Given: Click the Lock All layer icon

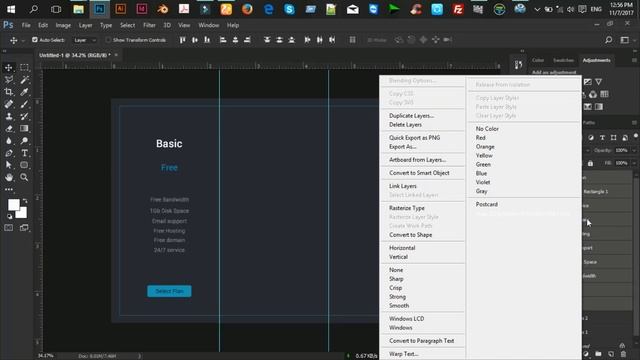Looking at the screenshot, I should [590, 163].
